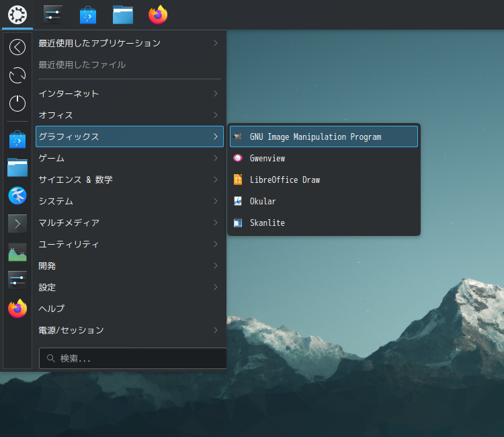Launch GNU Image Manipulation Program
Screen dimensions: 504x437
point(324,136)
